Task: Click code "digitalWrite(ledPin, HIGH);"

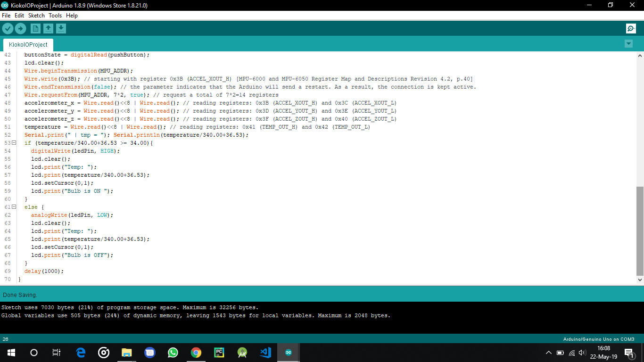Action: pyautogui.click(x=75, y=151)
